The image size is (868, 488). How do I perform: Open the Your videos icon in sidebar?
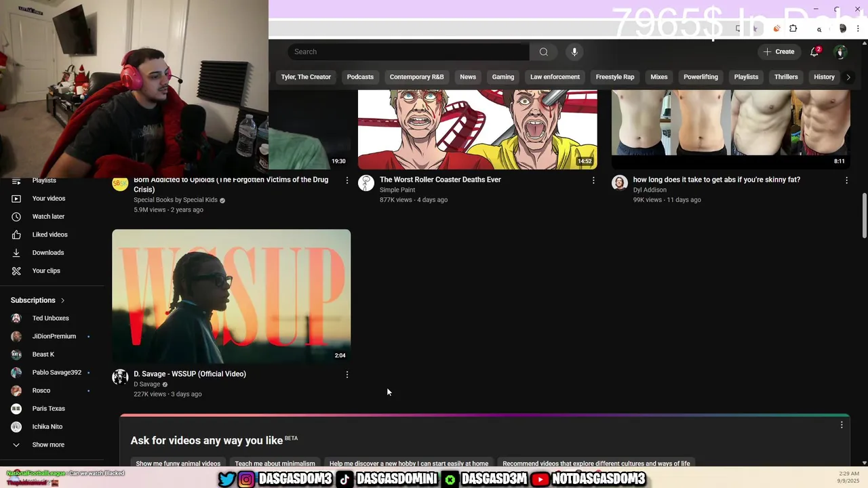click(x=16, y=199)
